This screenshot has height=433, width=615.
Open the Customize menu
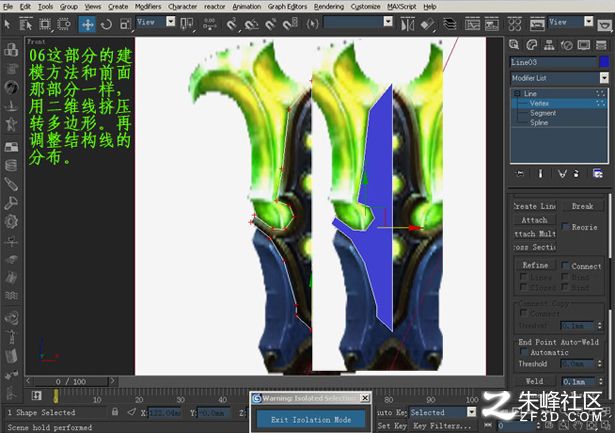(x=365, y=7)
